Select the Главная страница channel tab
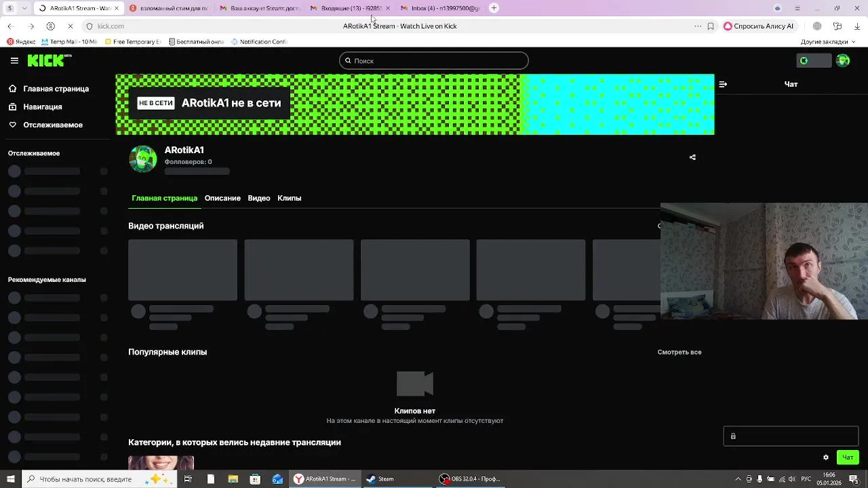Image resolution: width=868 pixels, height=488 pixels. point(164,198)
